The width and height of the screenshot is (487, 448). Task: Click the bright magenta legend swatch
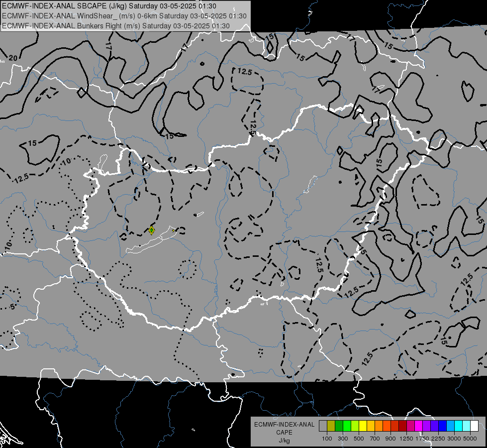click(x=419, y=426)
